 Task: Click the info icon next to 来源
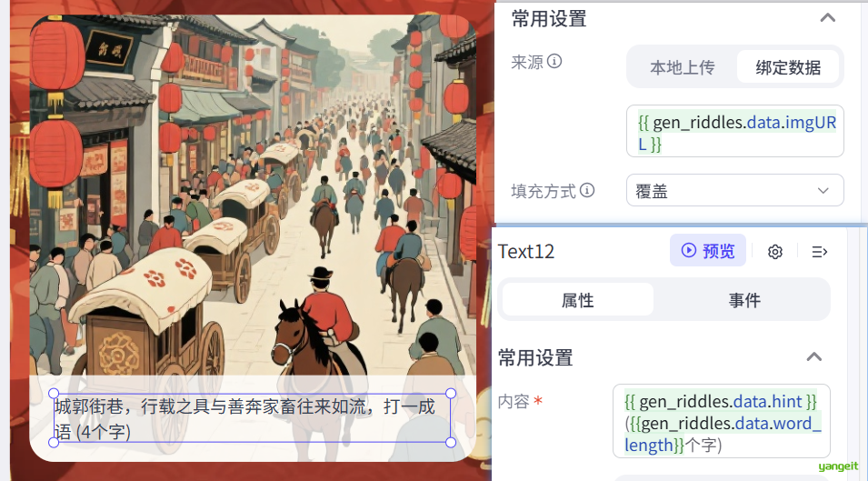(554, 61)
